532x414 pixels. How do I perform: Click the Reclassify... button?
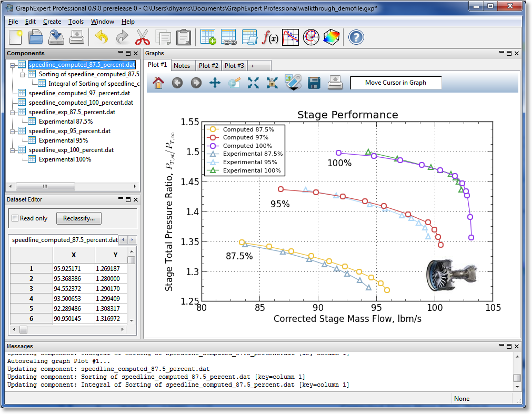[x=79, y=218]
